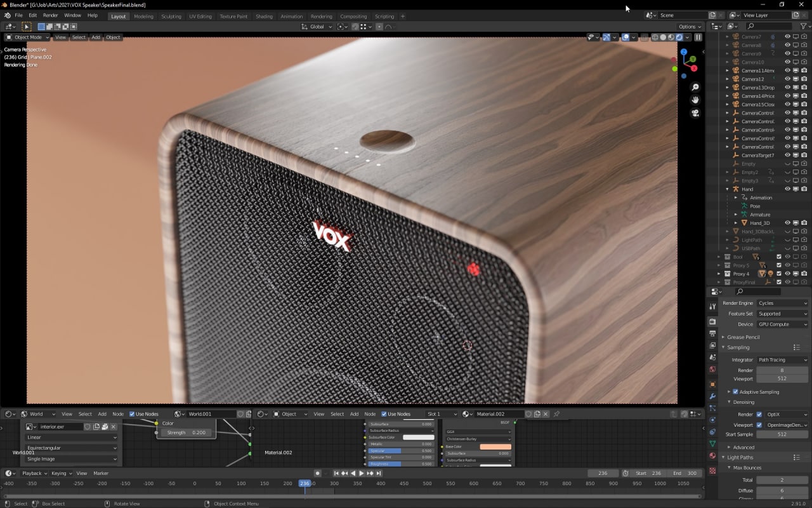
Task: Open the Object Constraints properties tab
Action: coord(712,432)
